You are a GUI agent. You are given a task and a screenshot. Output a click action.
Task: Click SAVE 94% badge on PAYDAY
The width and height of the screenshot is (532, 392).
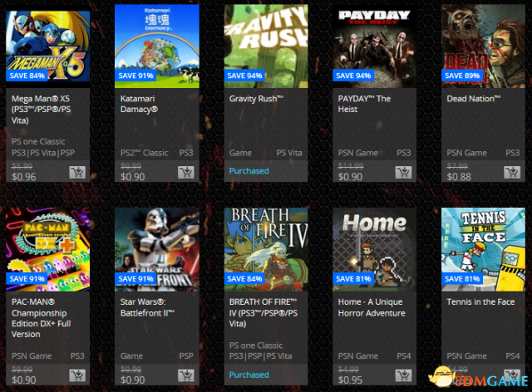pyautogui.click(x=353, y=76)
